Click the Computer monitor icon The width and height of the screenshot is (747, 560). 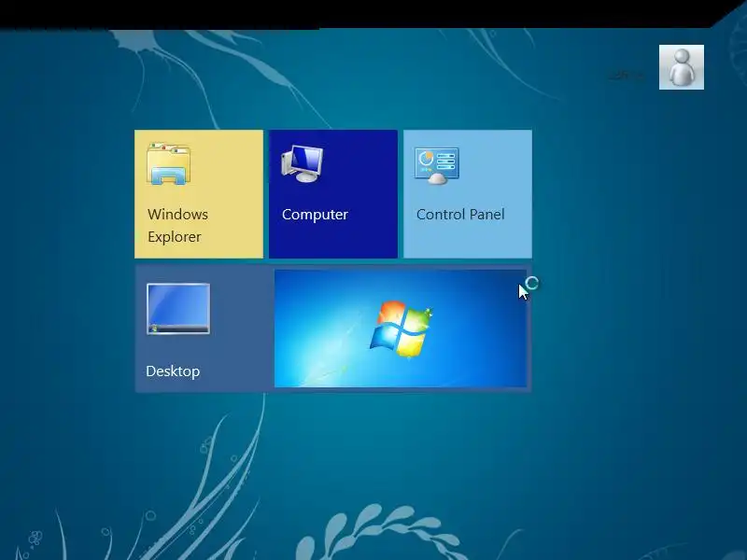pos(302,163)
